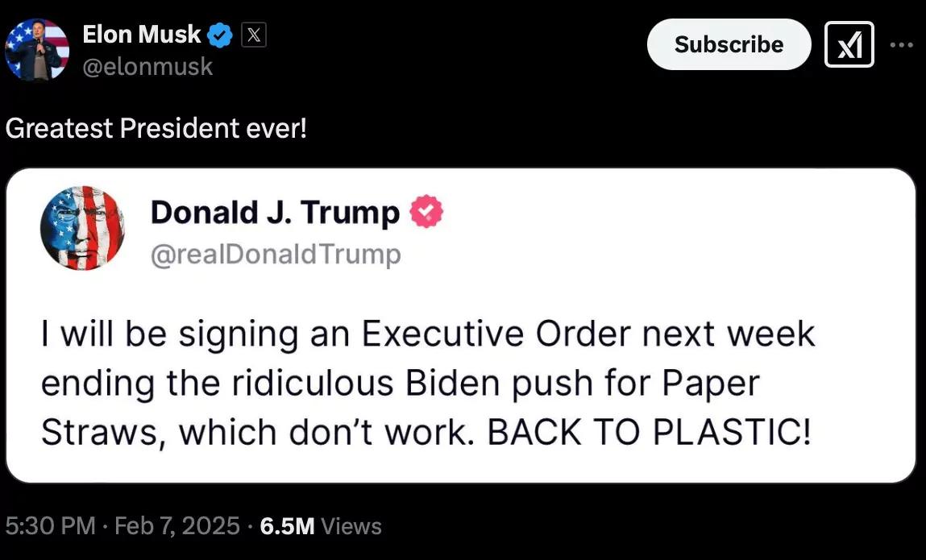This screenshot has width=926, height=560.
Task: Click the 'Greatest President ever!' post text
Action: pos(156,128)
